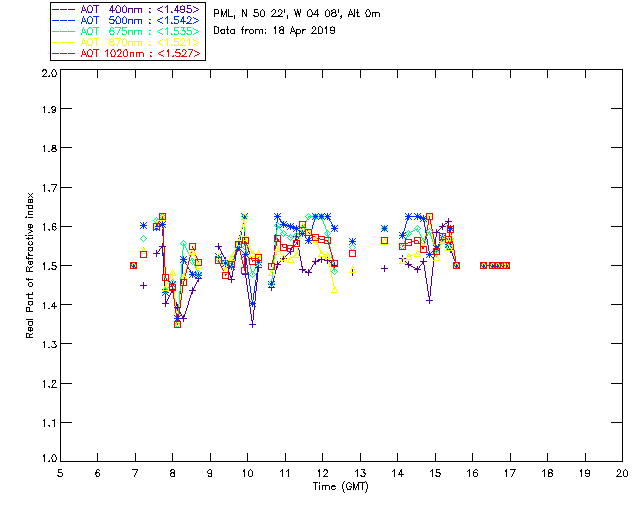640x512 pixels.
Task: Click the x-axis tick label 10
Action: pyautogui.click(x=247, y=473)
